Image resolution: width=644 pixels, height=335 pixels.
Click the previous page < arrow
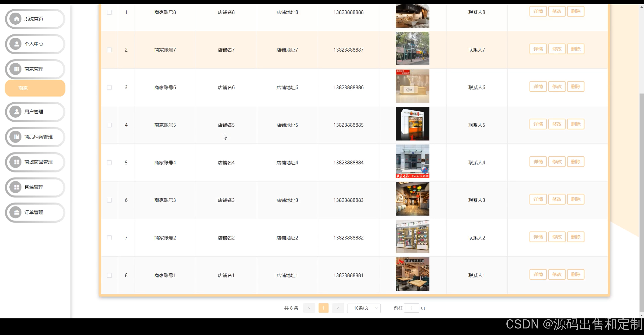[309, 308]
